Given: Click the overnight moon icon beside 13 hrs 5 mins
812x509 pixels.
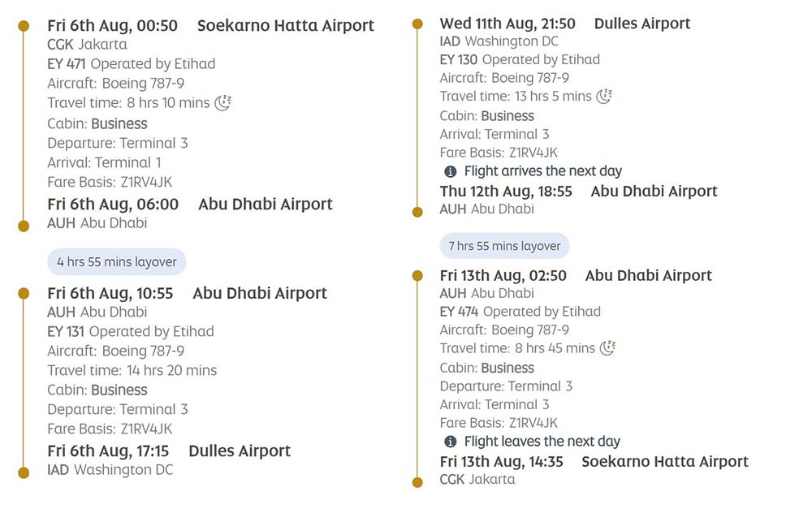Looking at the screenshot, I should [604, 96].
